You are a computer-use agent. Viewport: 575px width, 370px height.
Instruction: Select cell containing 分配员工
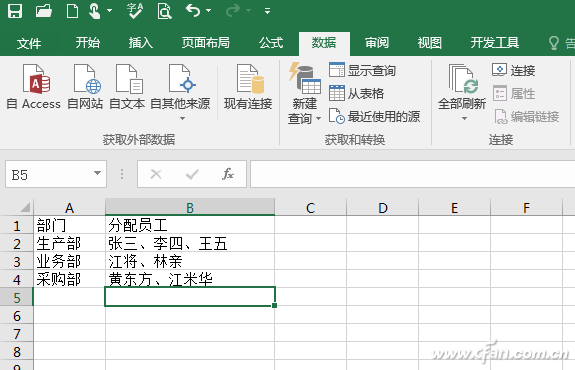click(x=190, y=225)
